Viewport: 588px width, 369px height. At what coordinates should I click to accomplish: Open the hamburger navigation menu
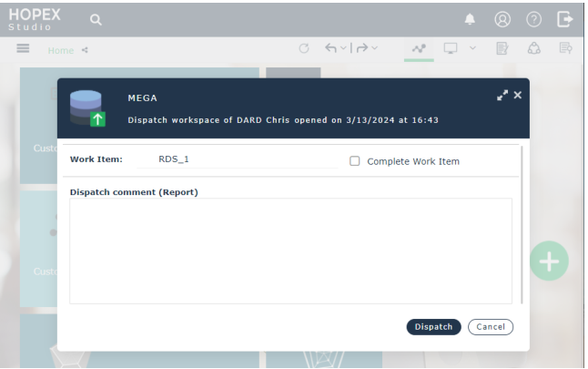pos(24,49)
